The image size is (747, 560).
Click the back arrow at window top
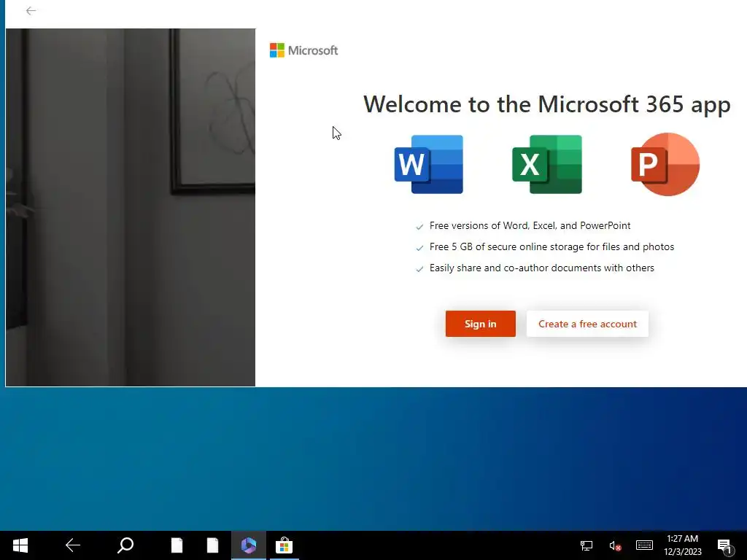coord(31,11)
